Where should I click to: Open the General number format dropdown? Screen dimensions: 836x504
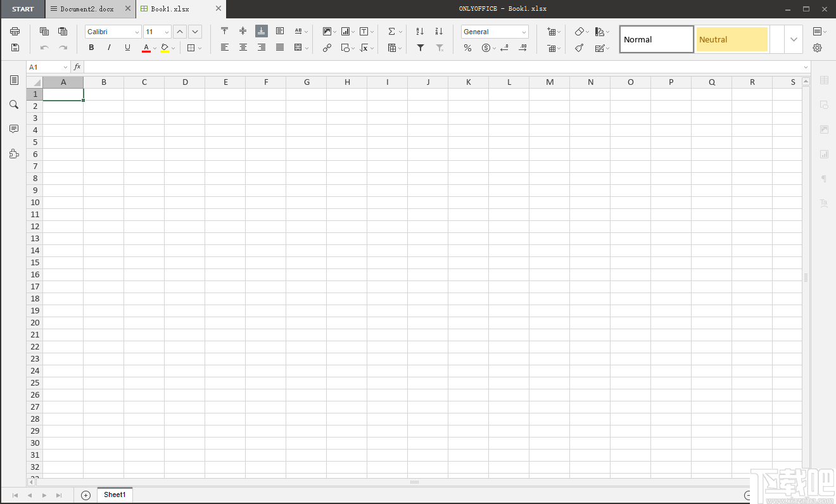tap(494, 32)
